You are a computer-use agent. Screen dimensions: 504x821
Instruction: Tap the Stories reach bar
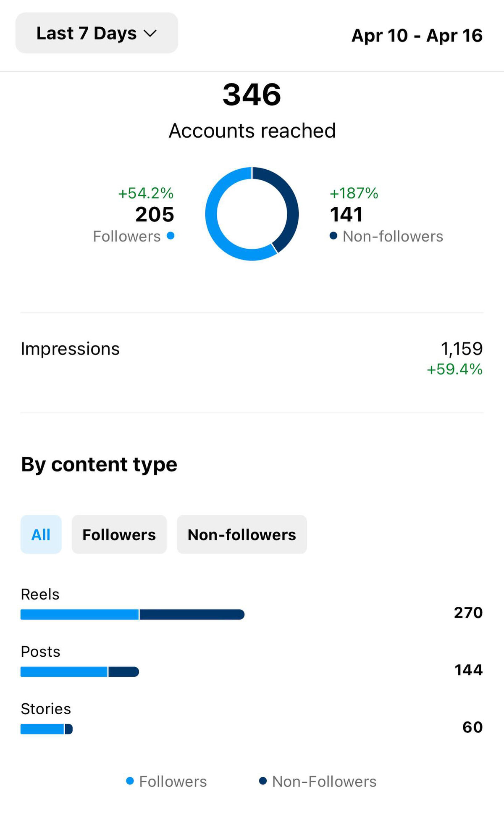(47, 729)
